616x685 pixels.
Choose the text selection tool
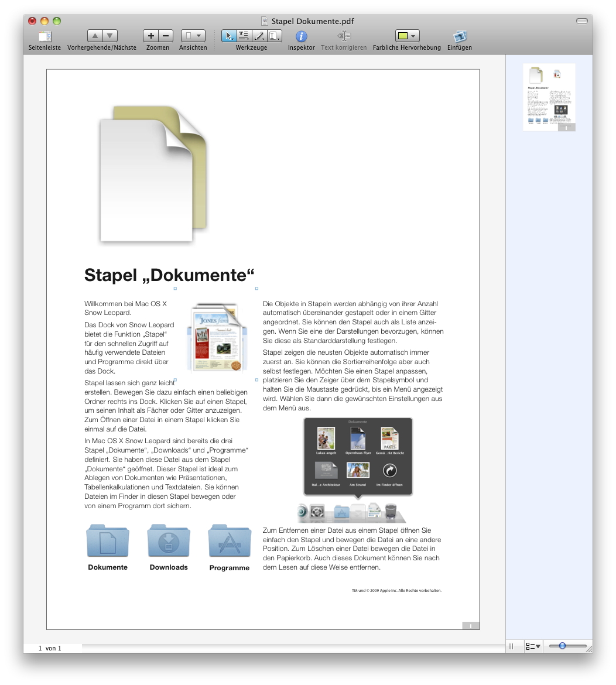click(x=244, y=36)
